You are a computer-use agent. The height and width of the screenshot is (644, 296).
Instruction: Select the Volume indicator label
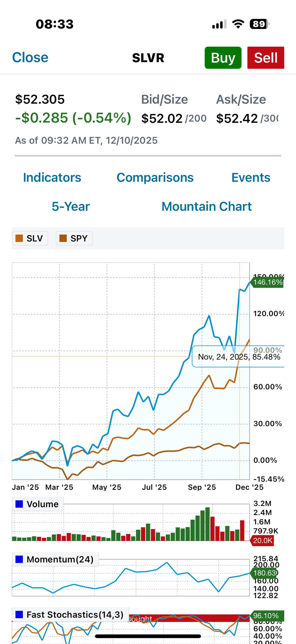[42, 504]
